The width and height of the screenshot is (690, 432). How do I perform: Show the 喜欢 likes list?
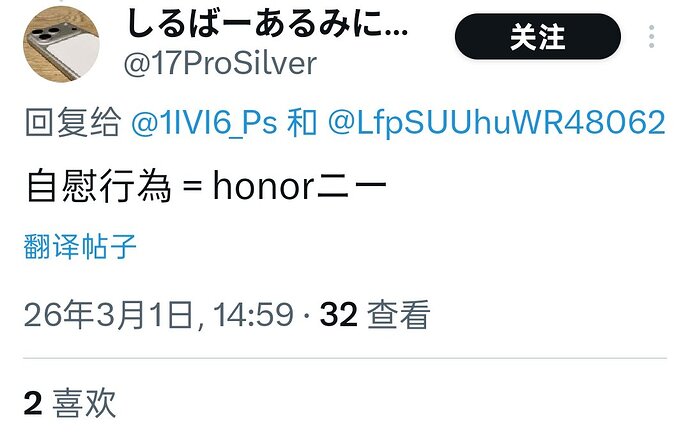(x=84, y=403)
